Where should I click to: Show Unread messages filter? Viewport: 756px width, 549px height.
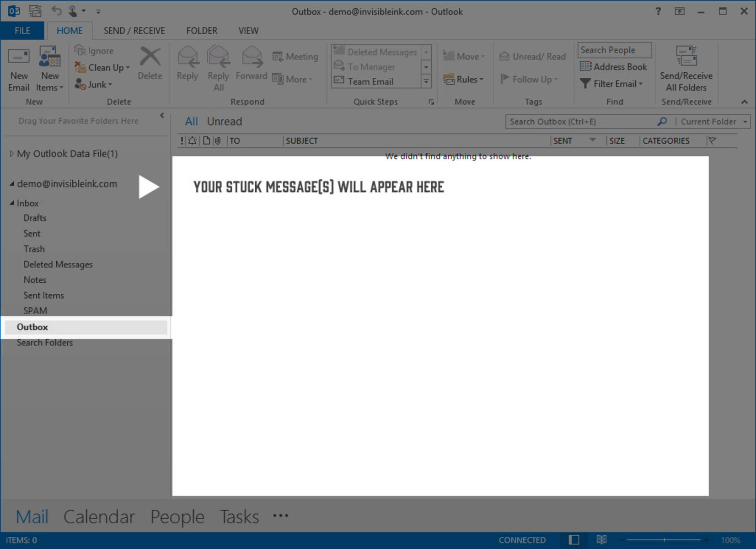pos(224,122)
